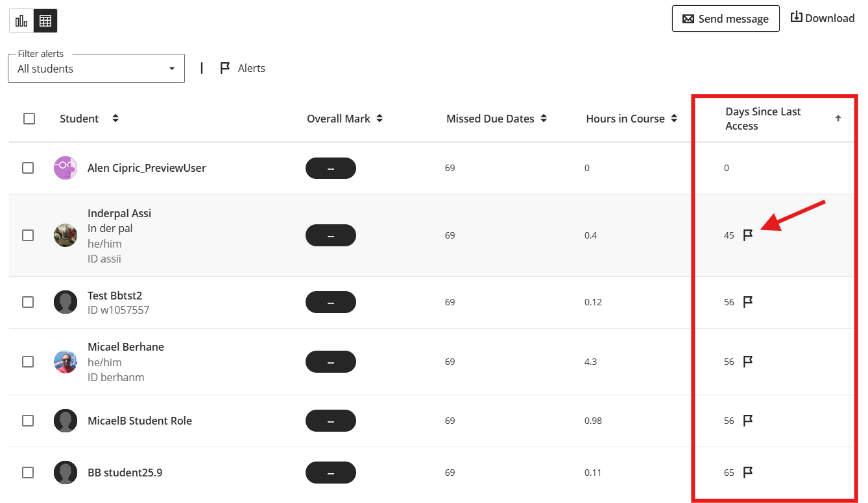Click the Days Since Last Access sort arrow
This screenshot has width=868, height=503.
838,118
